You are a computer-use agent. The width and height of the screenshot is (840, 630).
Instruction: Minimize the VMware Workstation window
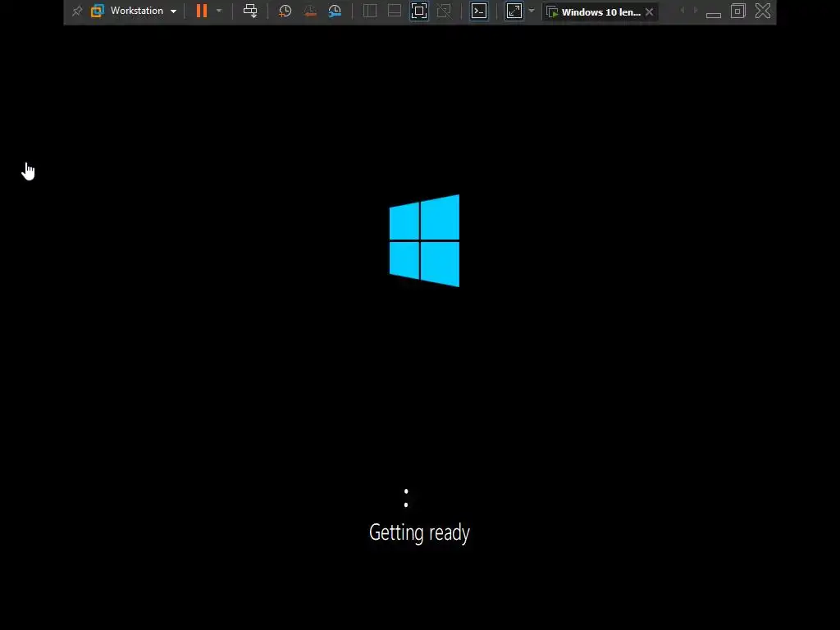714,15
